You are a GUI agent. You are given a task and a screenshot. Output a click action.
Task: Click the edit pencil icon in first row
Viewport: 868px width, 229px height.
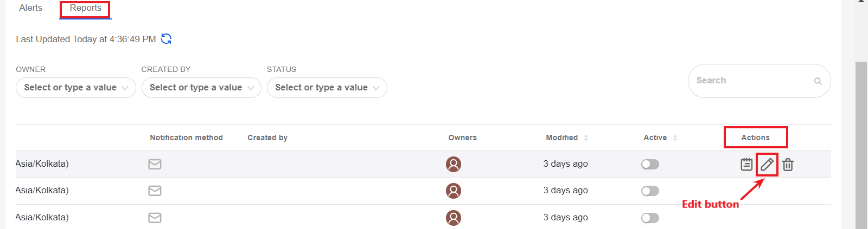click(x=767, y=164)
